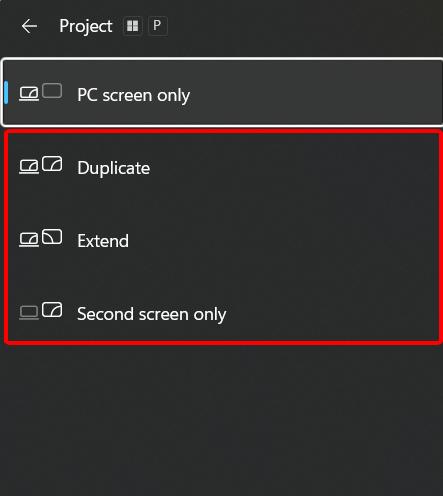Viewport: 443px width, 496px height.
Task: Click the Duplicate text label
Action: pos(114,168)
